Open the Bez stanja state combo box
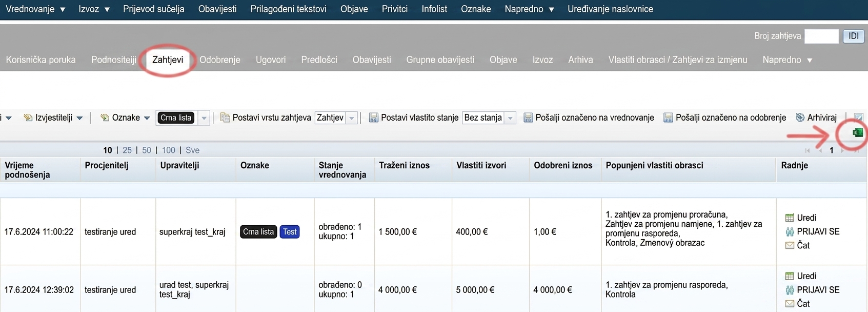Screen dimensions: 868x312 (510, 118)
